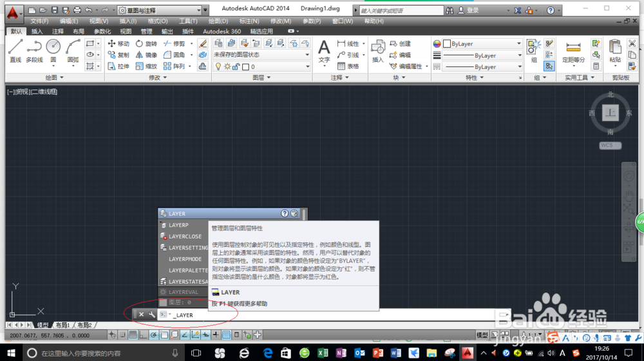This screenshot has height=361, width=644.
Task: Switch to the 参数化 ribbon tab
Action: pyautogui.click(x=102, y=31)
